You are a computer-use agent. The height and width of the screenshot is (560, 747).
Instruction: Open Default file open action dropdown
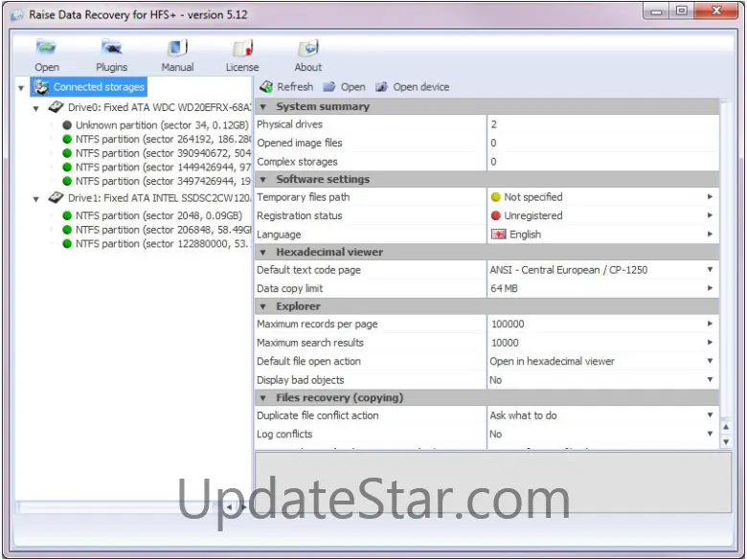pos(710,361)
